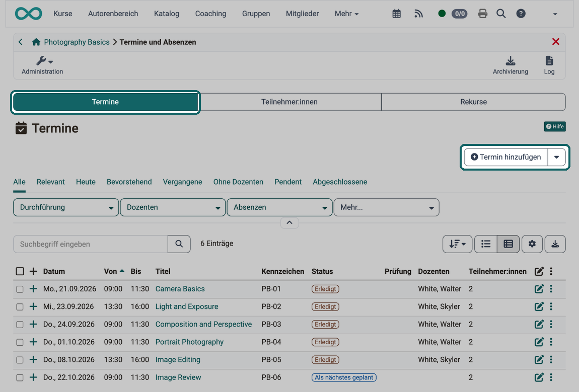The width and height of the screenshot is (579, 392).
Task: Open the help question mark icon
Action: coord(521,14)
